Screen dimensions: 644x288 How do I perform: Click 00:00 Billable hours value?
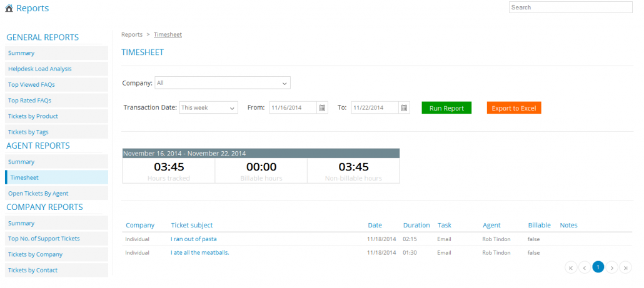261,167
